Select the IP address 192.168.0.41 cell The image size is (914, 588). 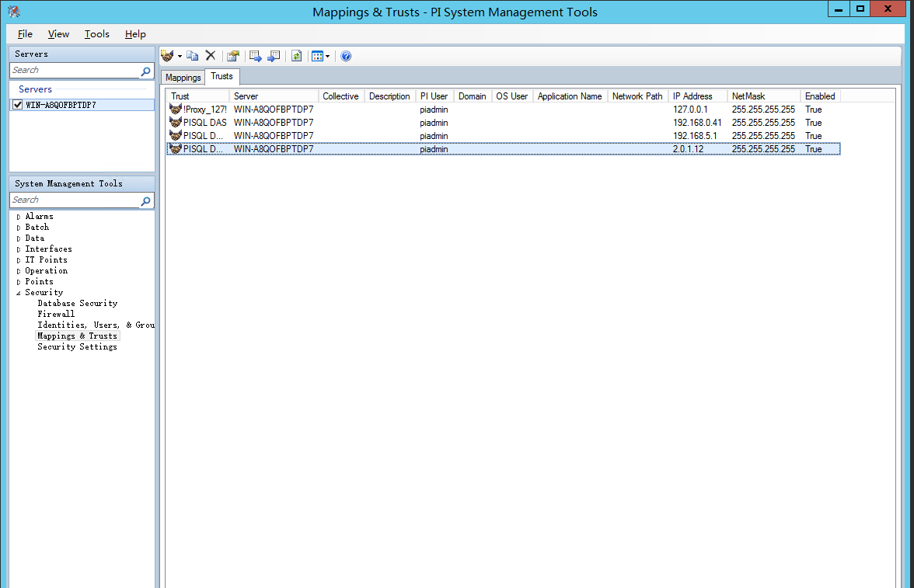pos(697,123)
